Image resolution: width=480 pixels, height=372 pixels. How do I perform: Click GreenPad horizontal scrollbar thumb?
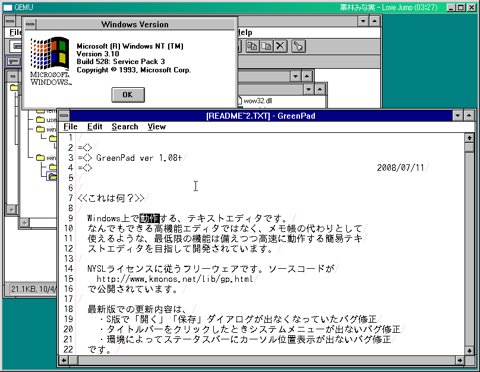[x=73, y=360]
